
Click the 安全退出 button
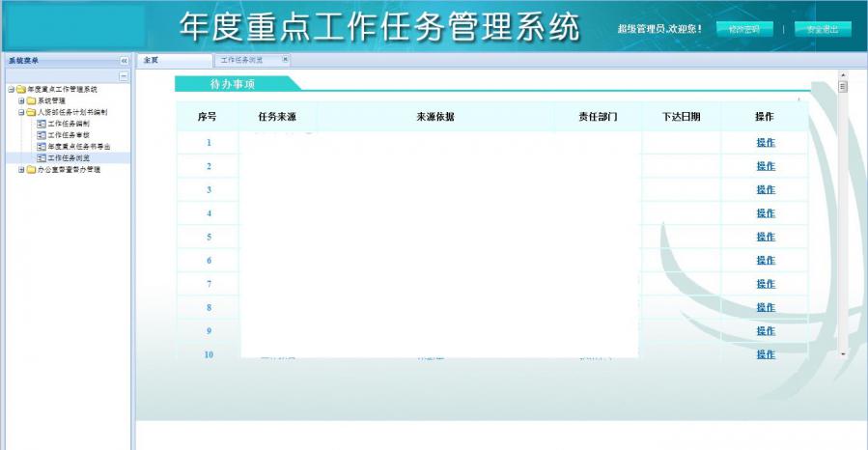(823, 29)
